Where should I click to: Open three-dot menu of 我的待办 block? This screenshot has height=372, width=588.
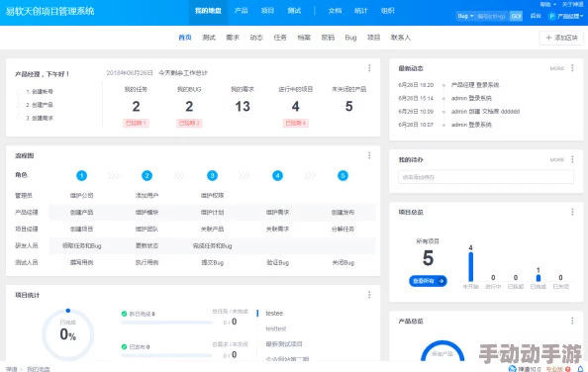tap(572, 159)
